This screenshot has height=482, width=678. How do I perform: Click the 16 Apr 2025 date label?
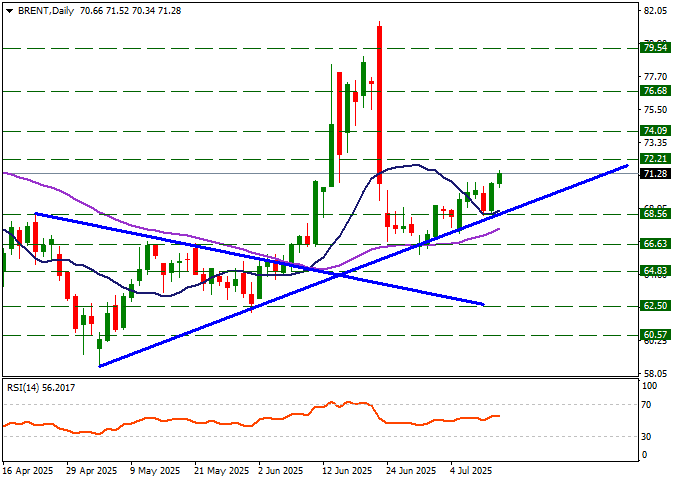[x=28, y=471]
